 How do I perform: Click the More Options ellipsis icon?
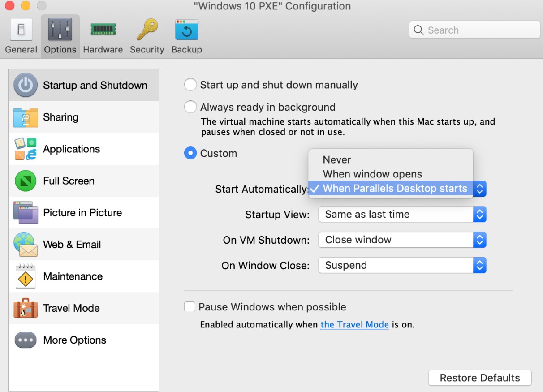tap(26, 340)
